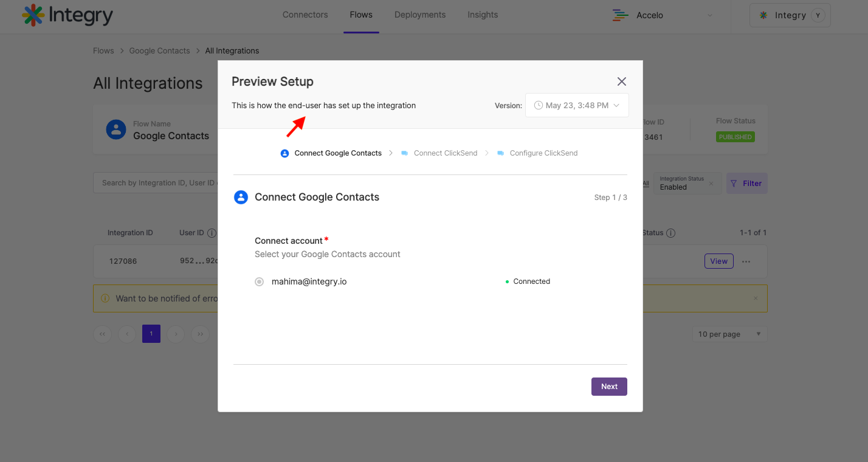The image size is (868, 462).
Task: Click the Integry logo in header
Action: click(x=67, y=15)
